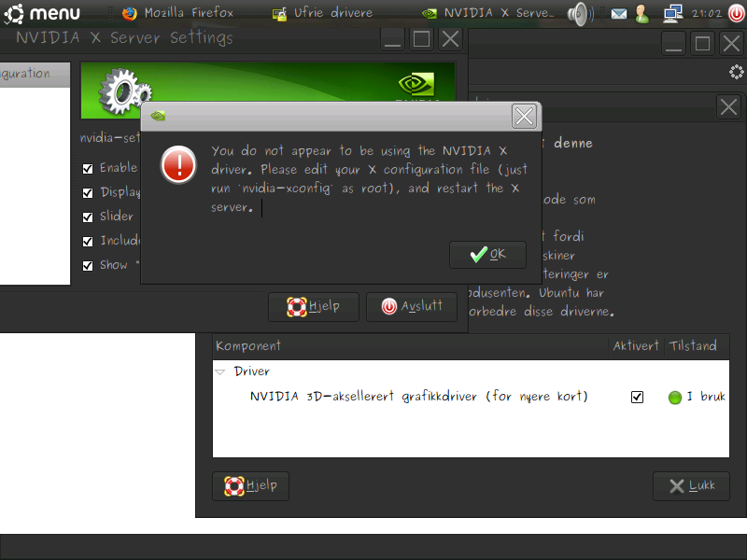Collapse the Driver tree group
Screen dimensions: 747x560
point(219,371)
